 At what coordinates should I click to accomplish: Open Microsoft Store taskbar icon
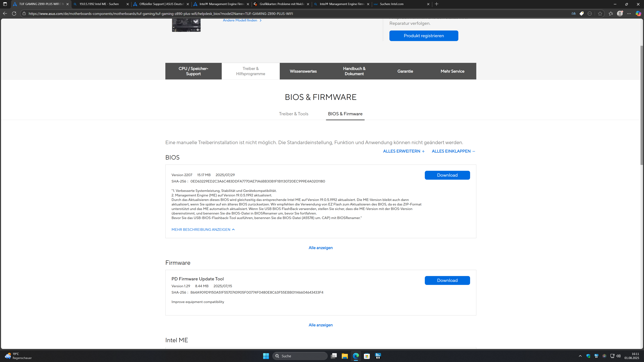[367, 356]
